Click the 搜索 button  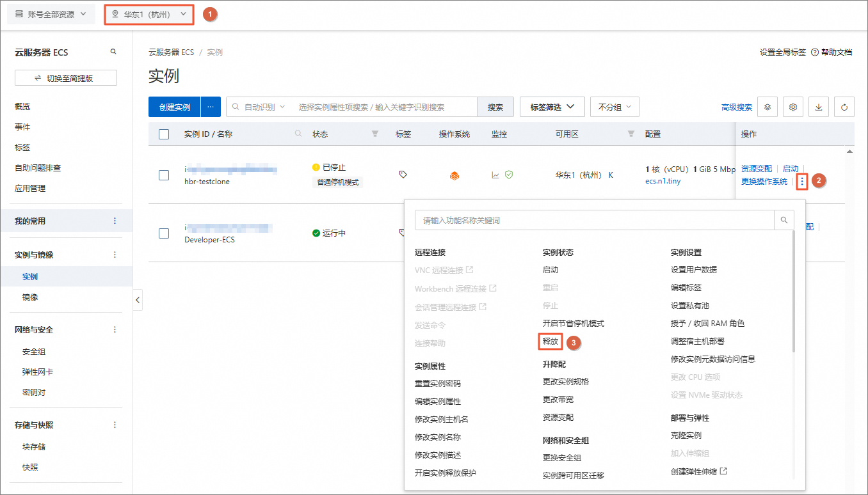(495, 107)
